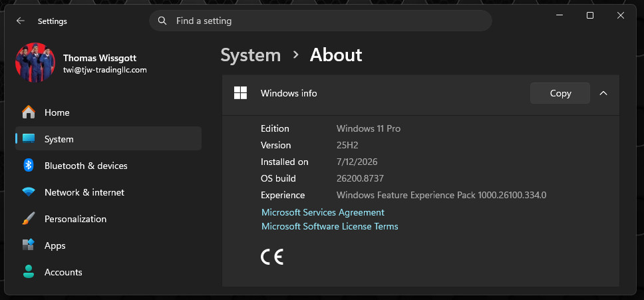Click the Windows 11 Pro edition value
644x300 pixels.
pyautogui.click(x=369, y=128)
